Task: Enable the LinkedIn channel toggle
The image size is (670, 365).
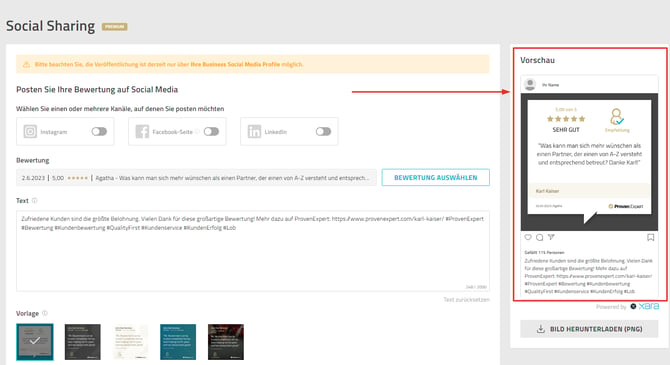Action: coord(323,132)
